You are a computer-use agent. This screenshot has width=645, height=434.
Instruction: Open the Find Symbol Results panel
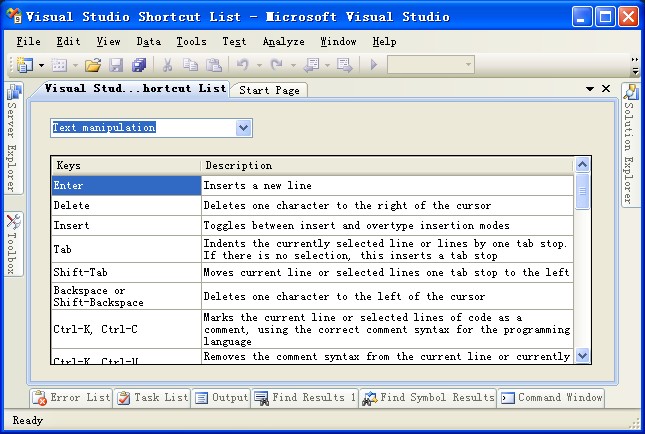[x=428, y=397]
